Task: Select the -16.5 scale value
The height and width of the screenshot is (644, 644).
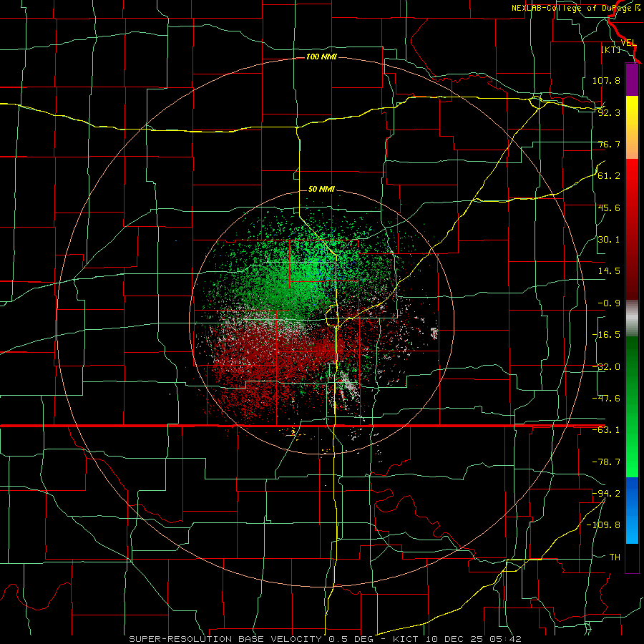Action: [606, 335]
